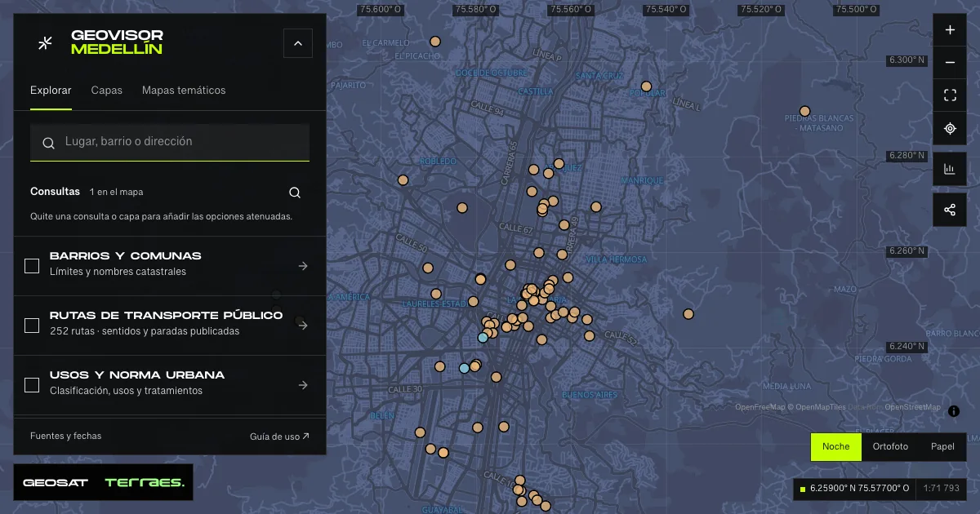The width and height of the screenshot is (980, 514).
Task: Open map attribution info icon
Action: click(x=954, y=411)
